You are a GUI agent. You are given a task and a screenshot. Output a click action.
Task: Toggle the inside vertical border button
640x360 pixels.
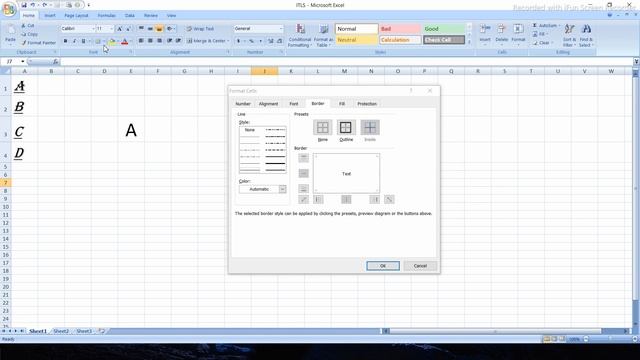[346, 199]
